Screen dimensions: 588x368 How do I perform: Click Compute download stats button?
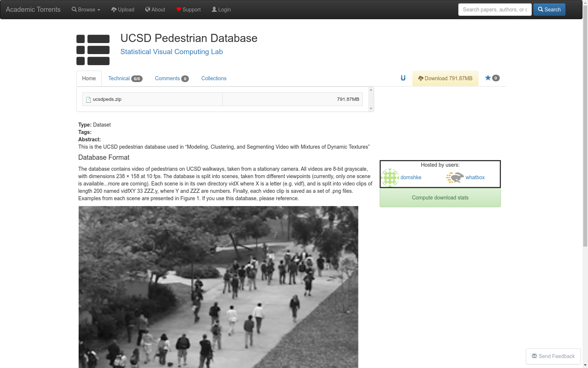pyautogui.click(x=440, y=198)
